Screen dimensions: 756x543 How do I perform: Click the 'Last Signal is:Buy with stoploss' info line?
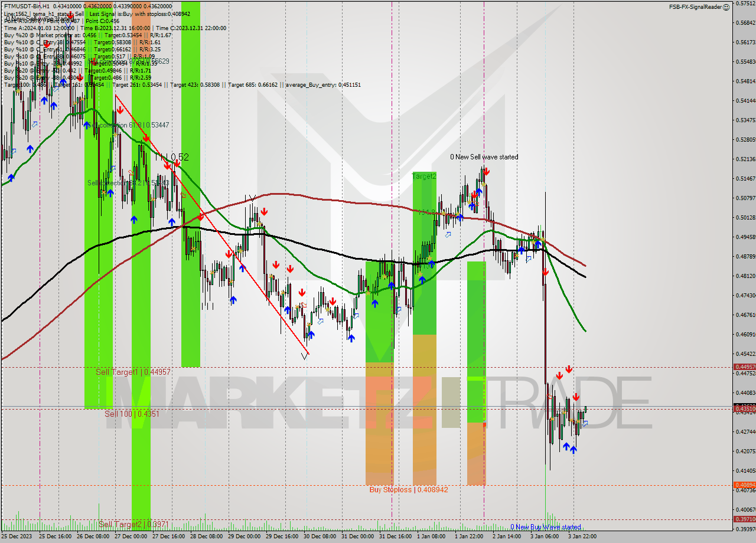pyautogui.click(x=139, y=13)
